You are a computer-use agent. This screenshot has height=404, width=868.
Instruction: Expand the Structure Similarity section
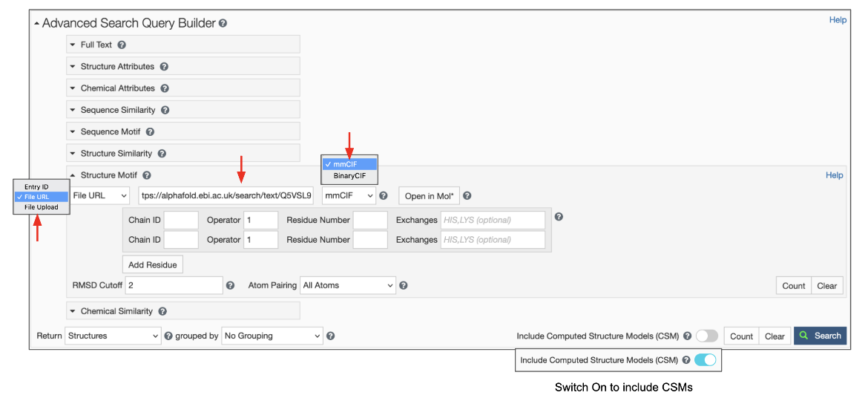pyautogui.click(x=116, y=154)
